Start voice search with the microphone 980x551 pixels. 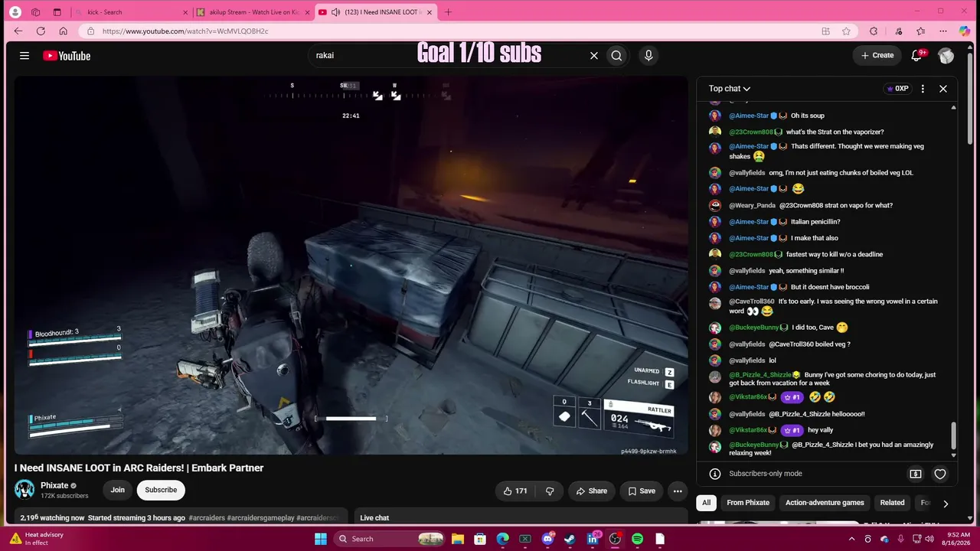point(648,55)
